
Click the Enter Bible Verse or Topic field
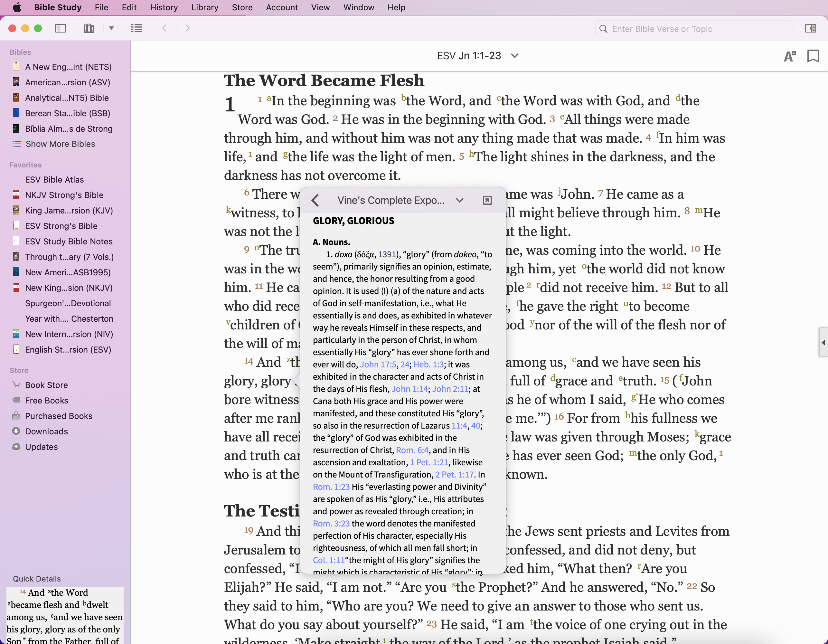pos(694,29)
